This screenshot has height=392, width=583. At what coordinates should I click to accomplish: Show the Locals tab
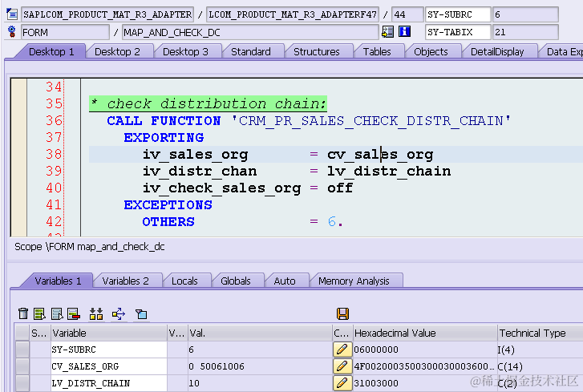184,281
